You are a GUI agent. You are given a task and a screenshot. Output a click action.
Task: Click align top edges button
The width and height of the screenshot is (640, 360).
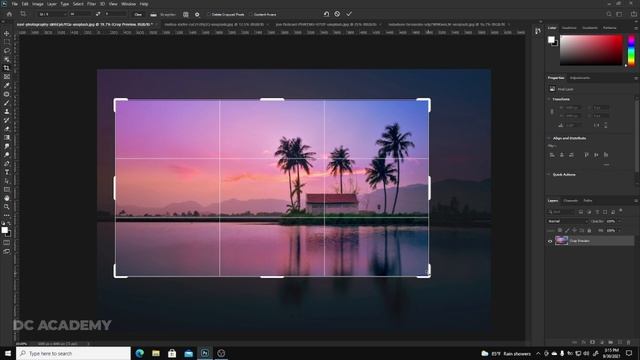point(587,155)
